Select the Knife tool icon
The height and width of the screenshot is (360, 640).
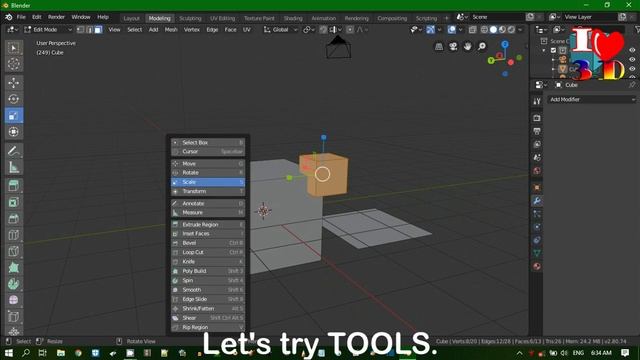point(13,251)
